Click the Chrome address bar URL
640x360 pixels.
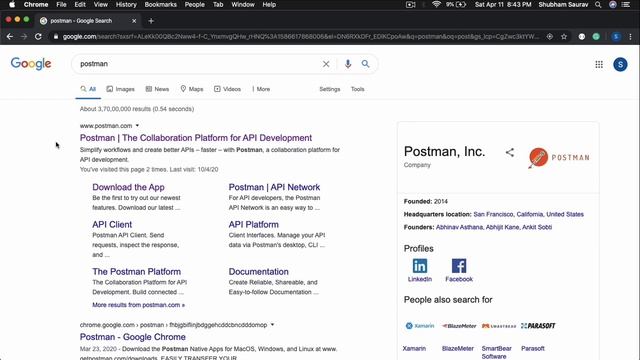click(301, 36)
